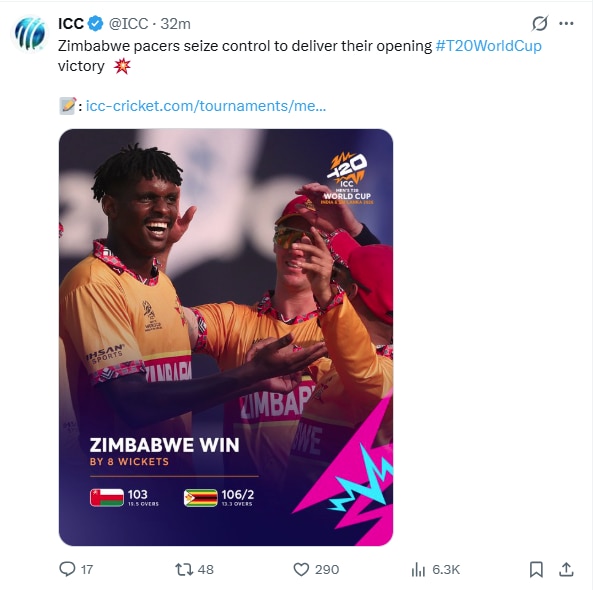
Task: Click the ICC display name
Action: pos(71,23)
